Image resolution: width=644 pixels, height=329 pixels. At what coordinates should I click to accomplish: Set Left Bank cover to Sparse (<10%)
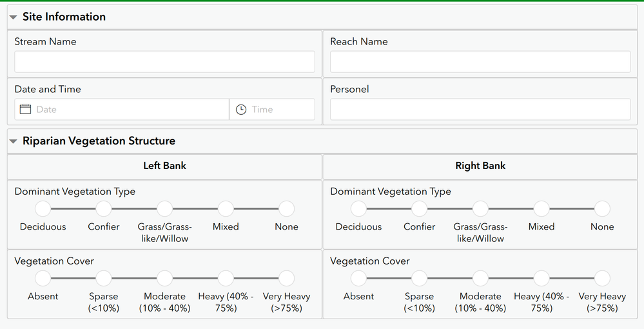[104, 279]
